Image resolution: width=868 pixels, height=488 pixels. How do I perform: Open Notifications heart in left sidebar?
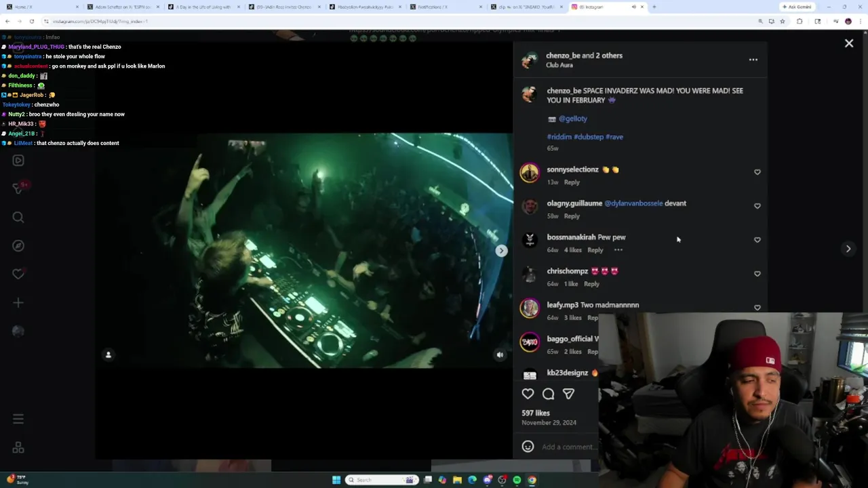[18, 274]
